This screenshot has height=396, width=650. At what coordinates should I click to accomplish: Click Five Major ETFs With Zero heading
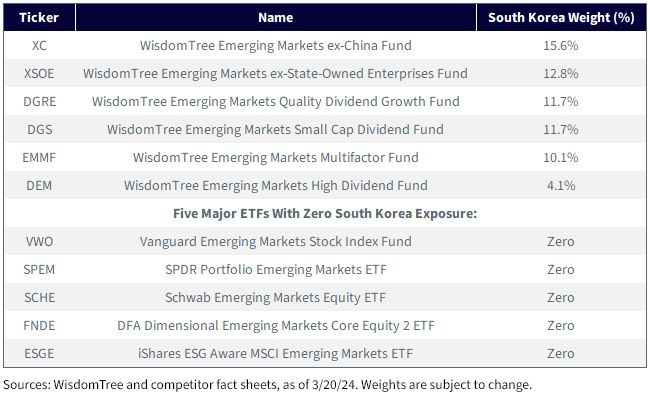325,213
